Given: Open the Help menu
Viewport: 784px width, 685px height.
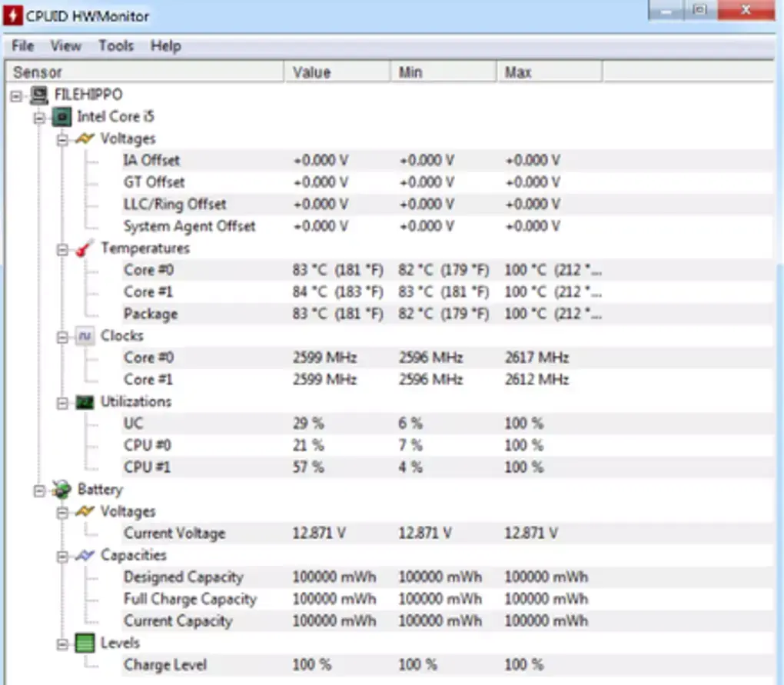Looking at the screenshot, I should 165,46.
